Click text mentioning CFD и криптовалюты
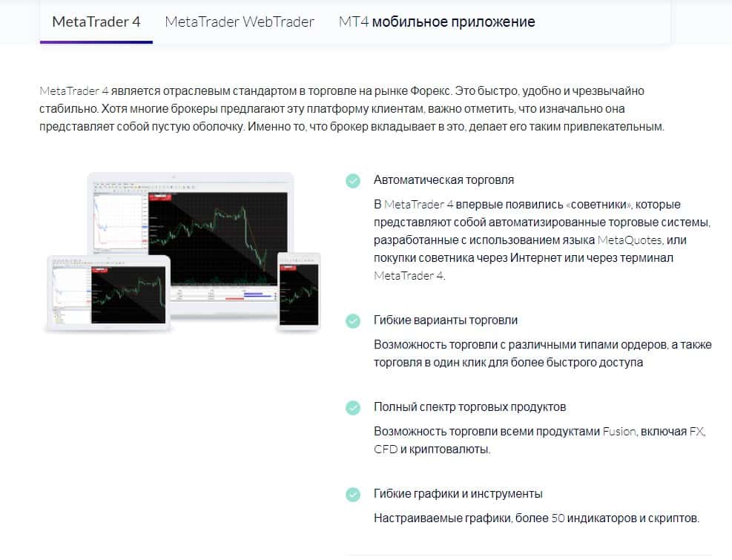The width and height of the screenshot is (732, 560). tap(540, 441)
